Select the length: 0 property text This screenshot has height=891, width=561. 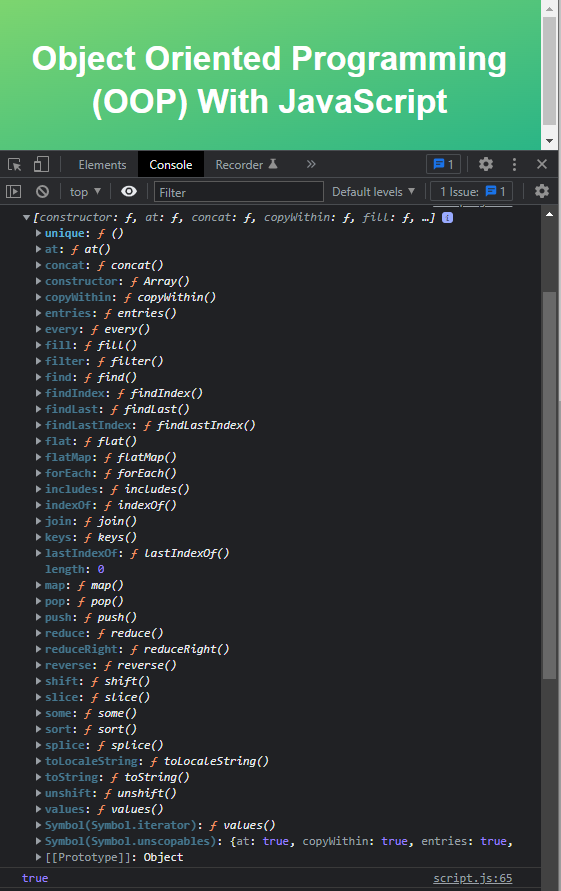(x=74, y=569)
